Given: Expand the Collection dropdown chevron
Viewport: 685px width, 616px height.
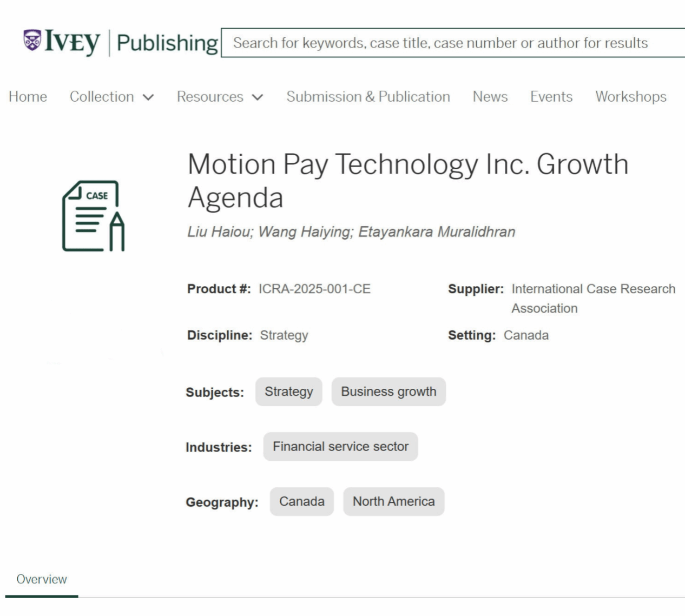Looking at the screenshot, I should [x=148, y=97].
